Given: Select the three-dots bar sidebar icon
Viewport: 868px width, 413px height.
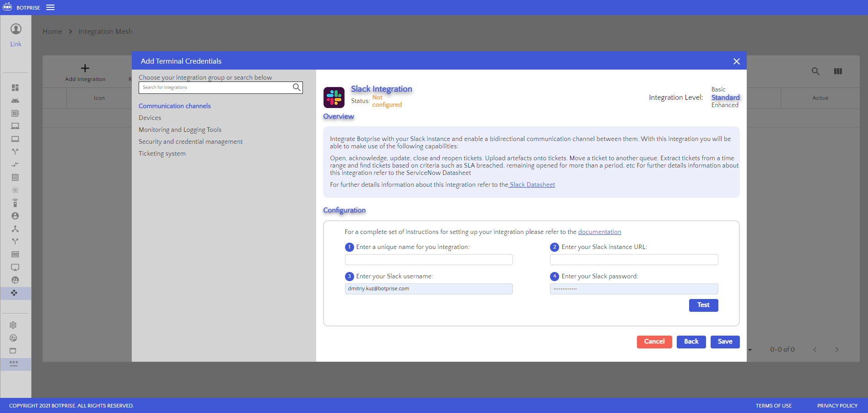Looking at the screenshot, I should [14, 363].
